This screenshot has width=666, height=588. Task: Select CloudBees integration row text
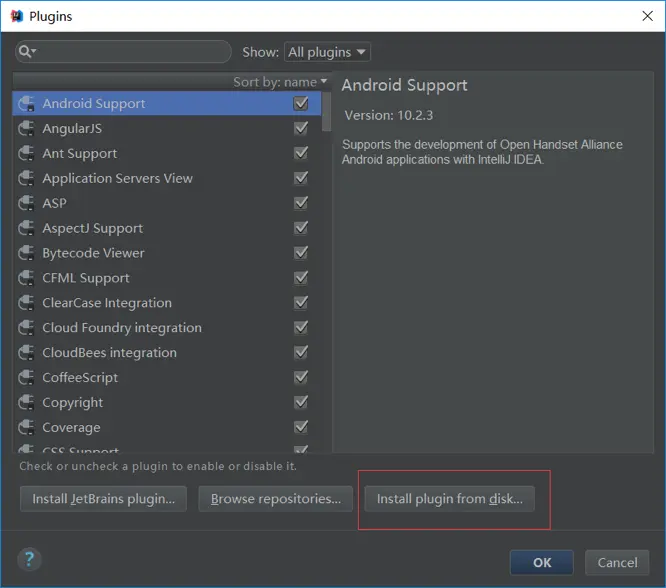[110, 353]
